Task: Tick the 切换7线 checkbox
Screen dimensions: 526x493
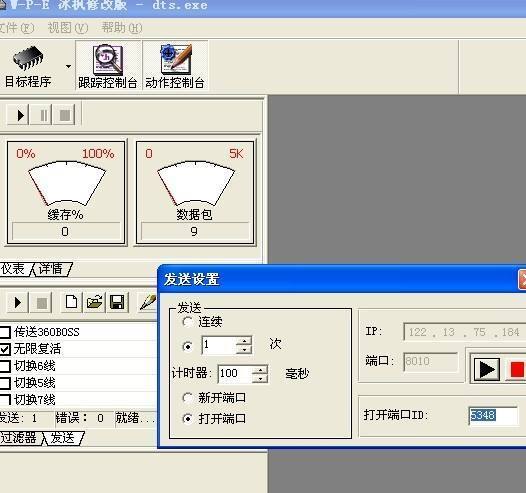Action: tap(5, 399)
